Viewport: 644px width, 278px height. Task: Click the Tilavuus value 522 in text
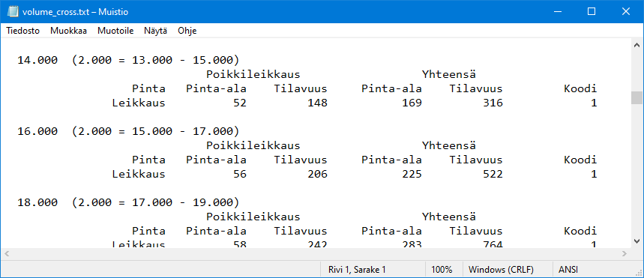pyautogui.click(x=493, y=174)
